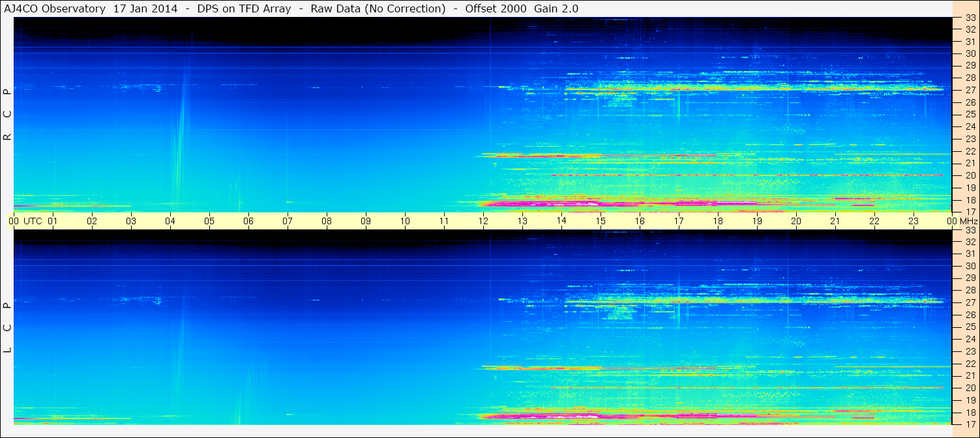Click the 24 MHz label on the LCP frequency scale
The height and width of the screenshot is (438, 980).
[970, 339]
